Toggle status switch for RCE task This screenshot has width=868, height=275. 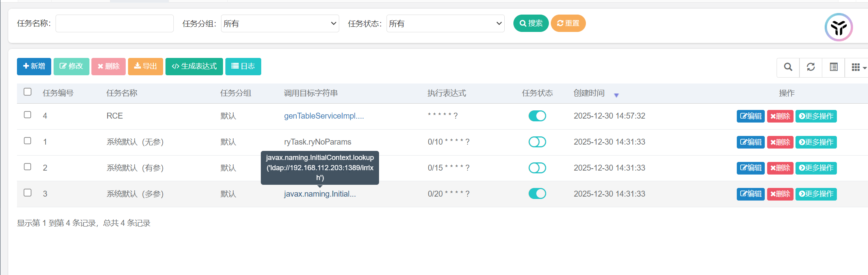(537, 116)
